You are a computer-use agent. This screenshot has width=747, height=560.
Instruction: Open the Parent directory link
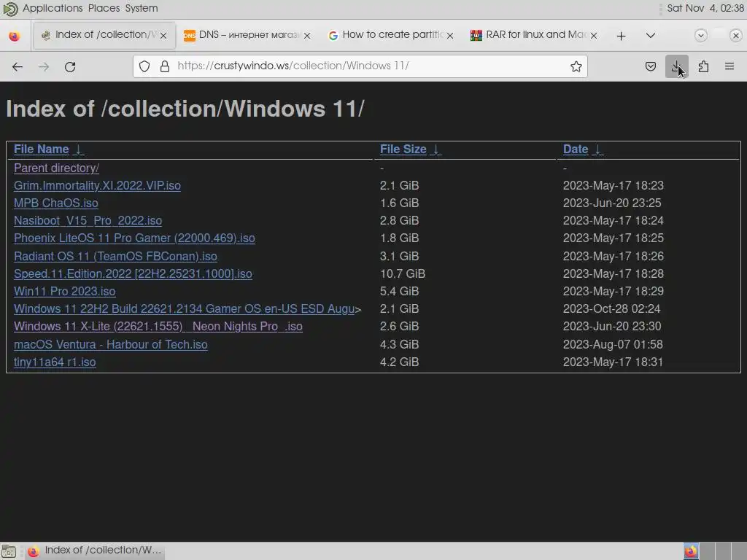57,168
